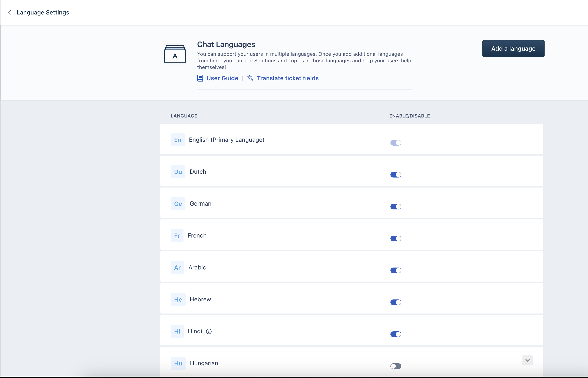Click the Chat Languages window icon

pos(175,54)
